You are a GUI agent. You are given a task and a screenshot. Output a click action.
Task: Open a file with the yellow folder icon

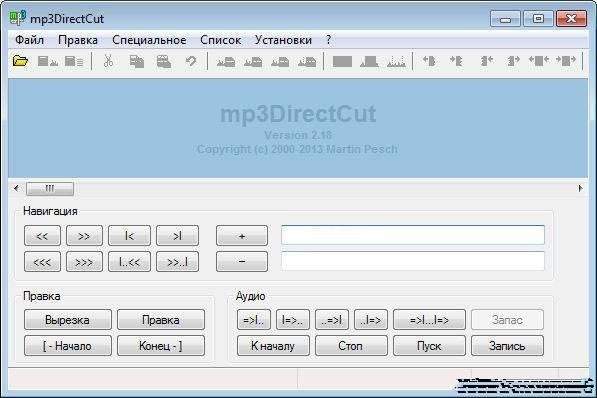click(20, 61)
